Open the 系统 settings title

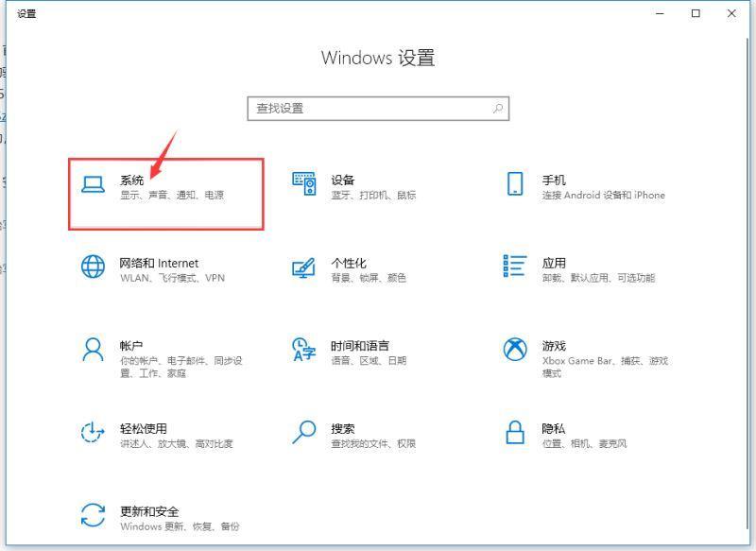[x=131, y=181]
